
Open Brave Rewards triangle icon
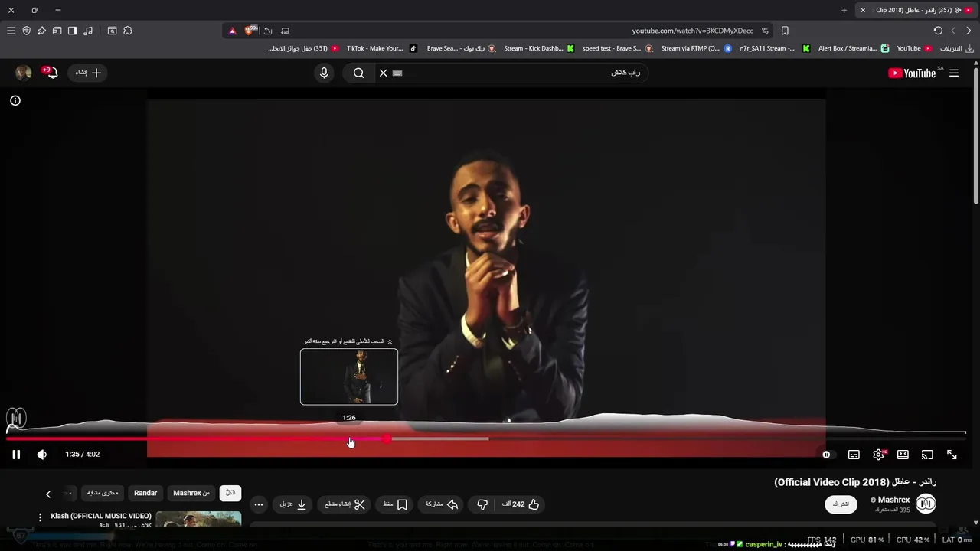tap(233, 31)
